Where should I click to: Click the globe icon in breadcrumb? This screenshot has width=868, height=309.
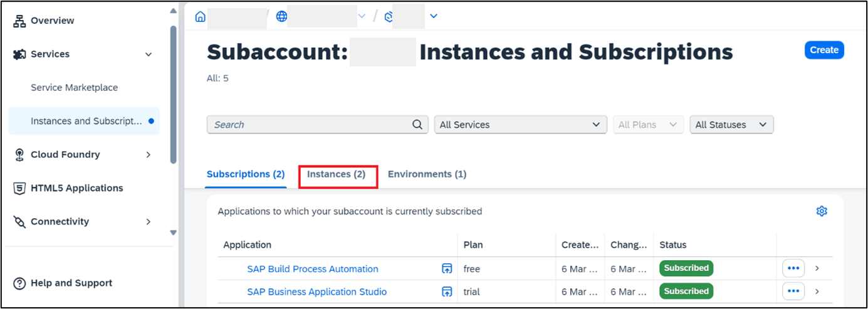click(282, 16)
